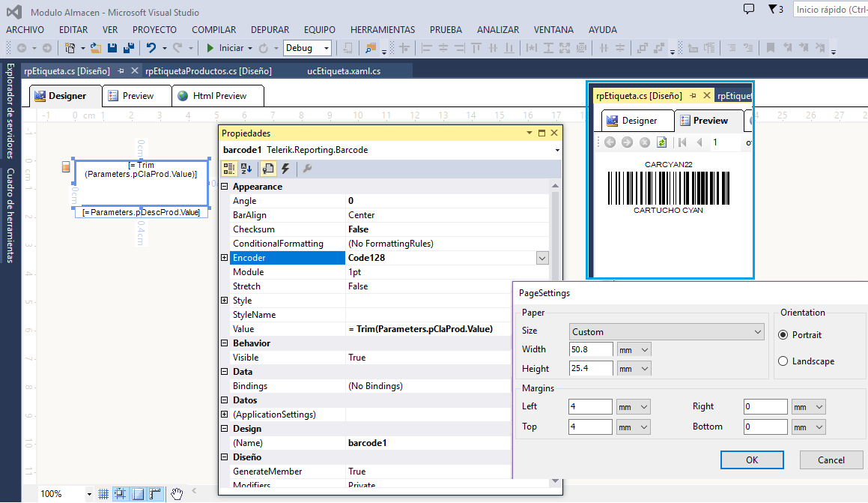Refresh the report preview
Viewport: 868px width, 503px height.
pyautogui.click(x=661, y=142)
